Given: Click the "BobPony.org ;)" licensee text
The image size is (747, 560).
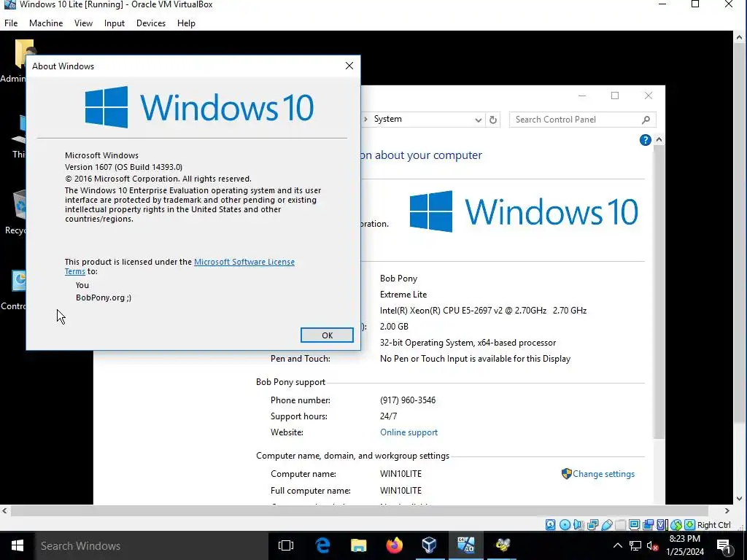Looking at the screenshot, I should pos(104,297).
